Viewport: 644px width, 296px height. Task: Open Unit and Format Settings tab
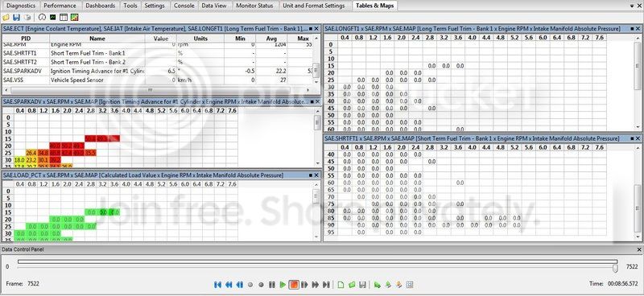coord(314,6)
